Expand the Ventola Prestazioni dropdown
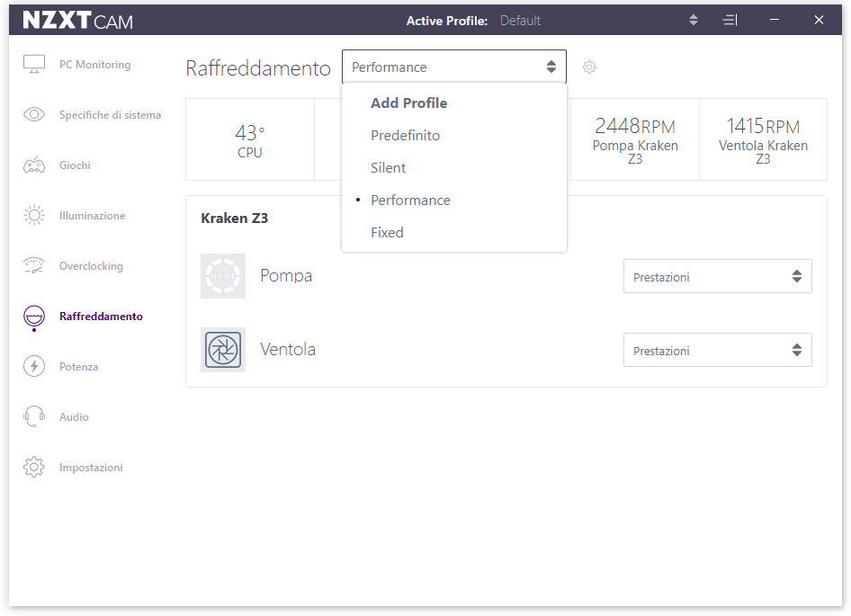851x616 pixels. click(717, 350)
